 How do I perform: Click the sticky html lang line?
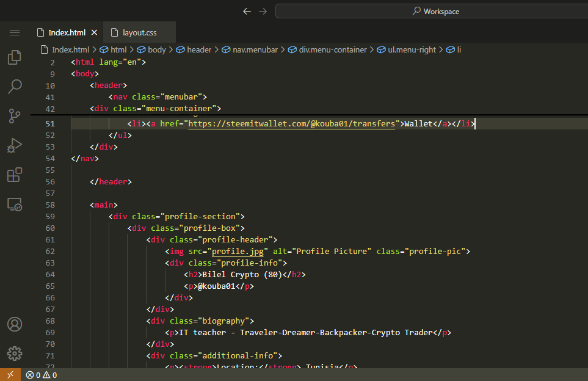pyautogui.click(x=108, y=62)
